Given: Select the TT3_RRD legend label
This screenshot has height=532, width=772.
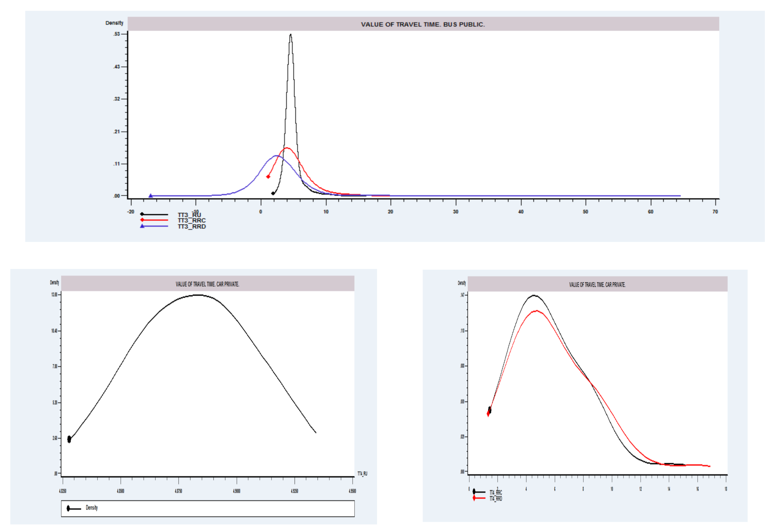Looking at the screenshot, I should [x=192, y=227].
